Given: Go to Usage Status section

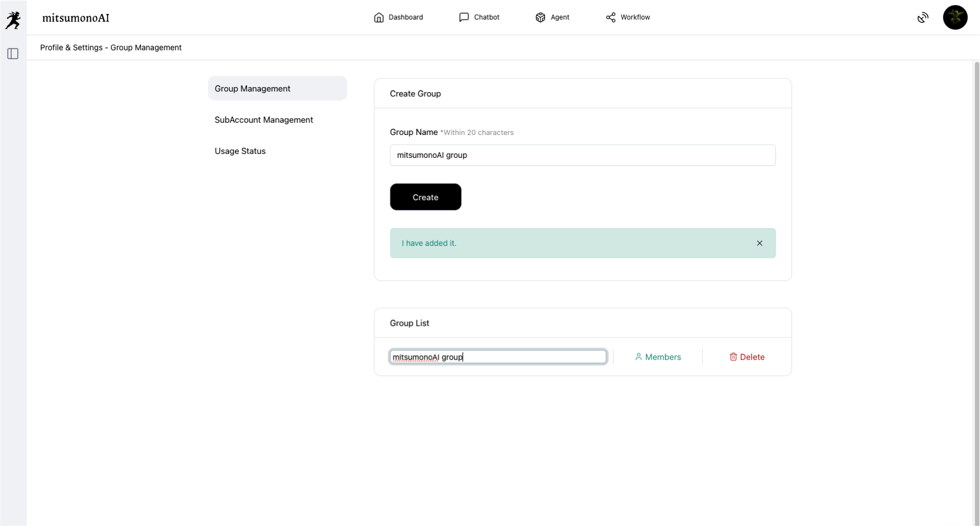Looking at the screenshot, I should point(240,151).
